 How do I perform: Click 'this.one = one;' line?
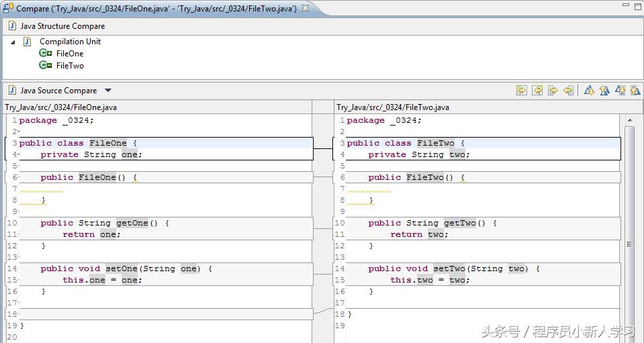pos(102,280)
